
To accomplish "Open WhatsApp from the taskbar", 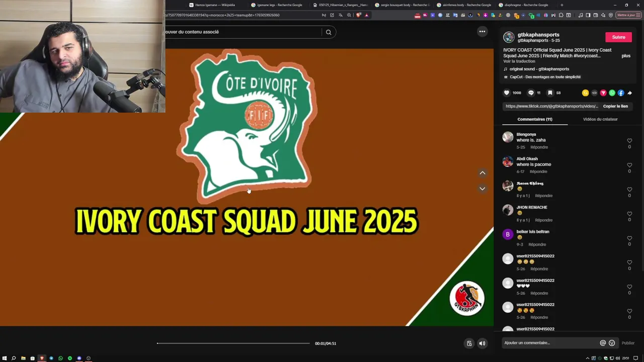I will 60,358.
